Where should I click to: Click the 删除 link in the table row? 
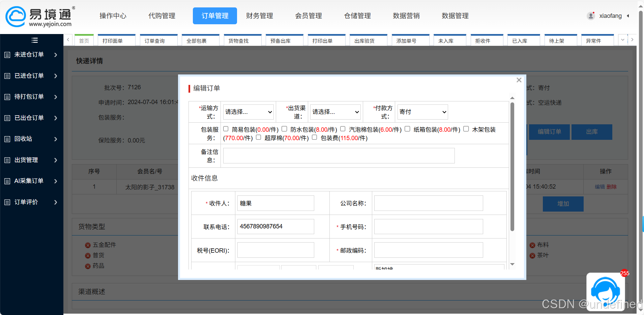(x=611, y=187)
